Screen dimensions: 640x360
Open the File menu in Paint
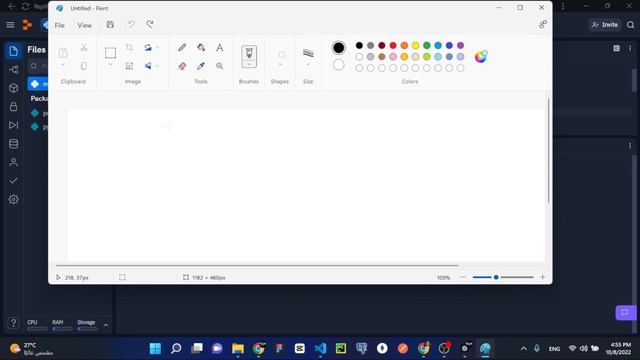pos(60,25)
